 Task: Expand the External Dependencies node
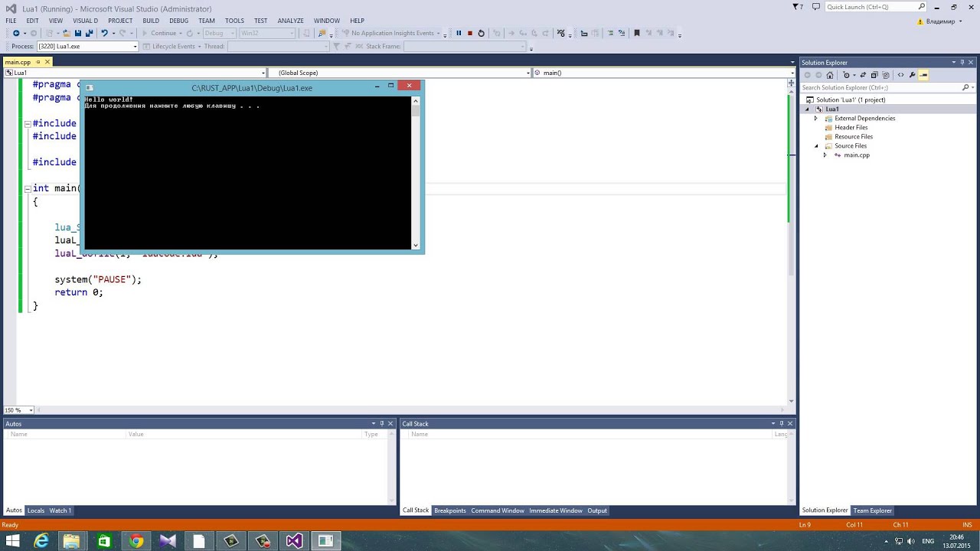(815, 119)
